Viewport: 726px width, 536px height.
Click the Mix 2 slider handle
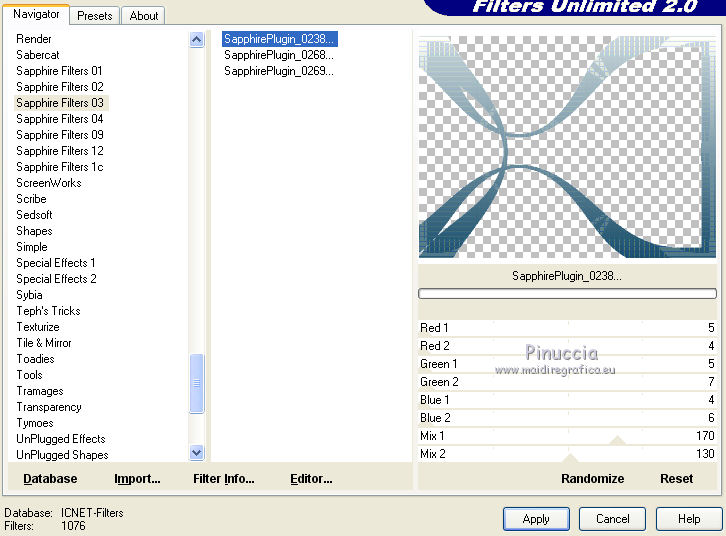coord(570,458)
